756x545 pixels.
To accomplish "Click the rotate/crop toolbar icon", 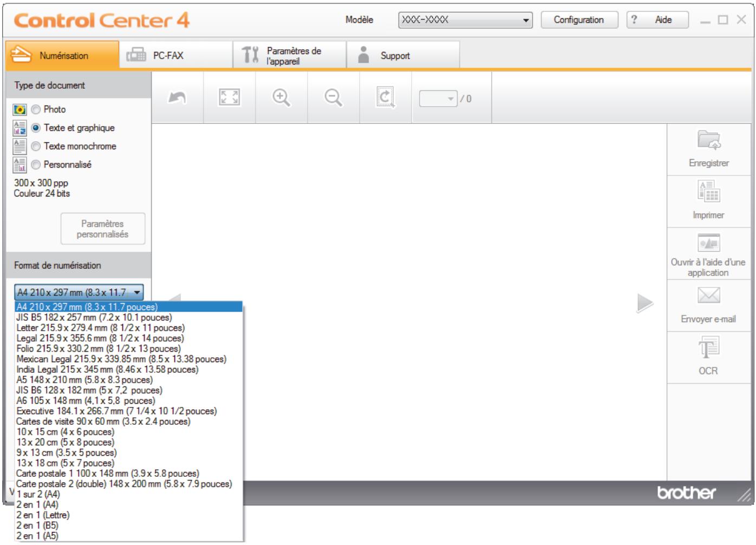I will (x=385, y=98).
